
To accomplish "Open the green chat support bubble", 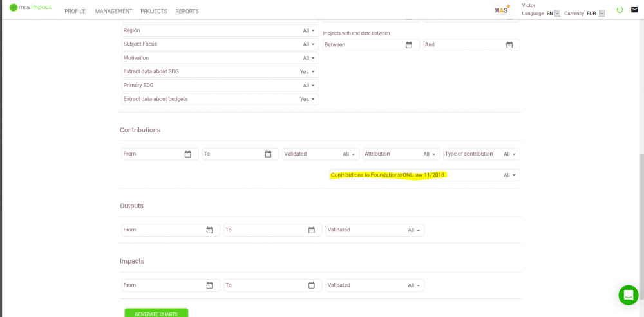I will pyautogui.click(x=628, y=295).
